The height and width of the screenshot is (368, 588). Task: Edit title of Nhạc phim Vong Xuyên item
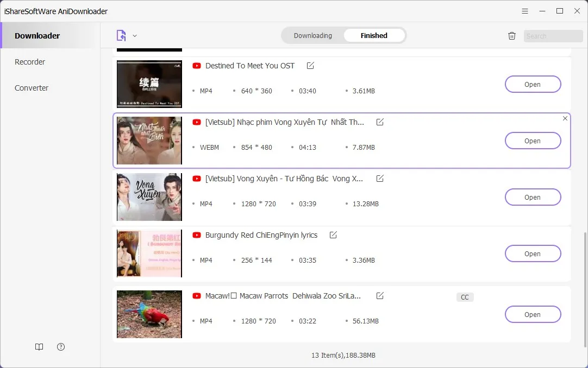point(380,122)
